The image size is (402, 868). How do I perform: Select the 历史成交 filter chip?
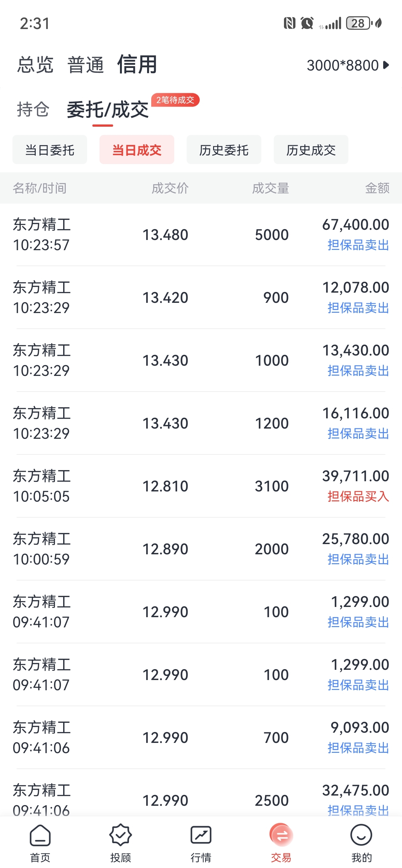(311, 150)
